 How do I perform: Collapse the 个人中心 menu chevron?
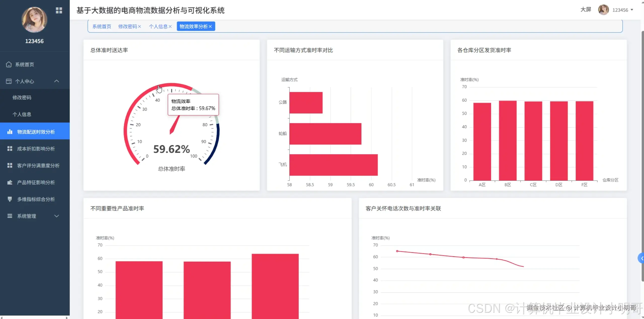[x=57, y=81]
